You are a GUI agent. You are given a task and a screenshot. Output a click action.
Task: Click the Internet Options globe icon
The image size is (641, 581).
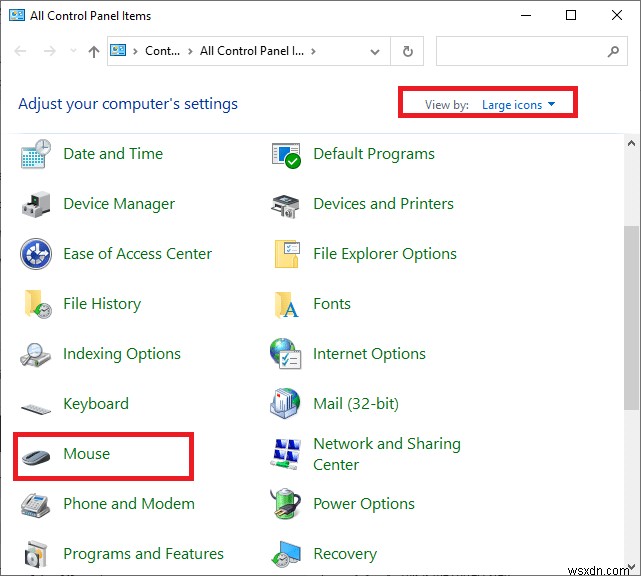[285, 354]
